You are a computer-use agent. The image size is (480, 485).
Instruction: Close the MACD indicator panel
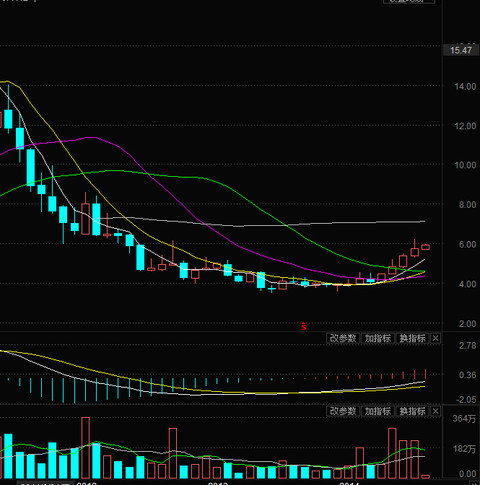435,338
